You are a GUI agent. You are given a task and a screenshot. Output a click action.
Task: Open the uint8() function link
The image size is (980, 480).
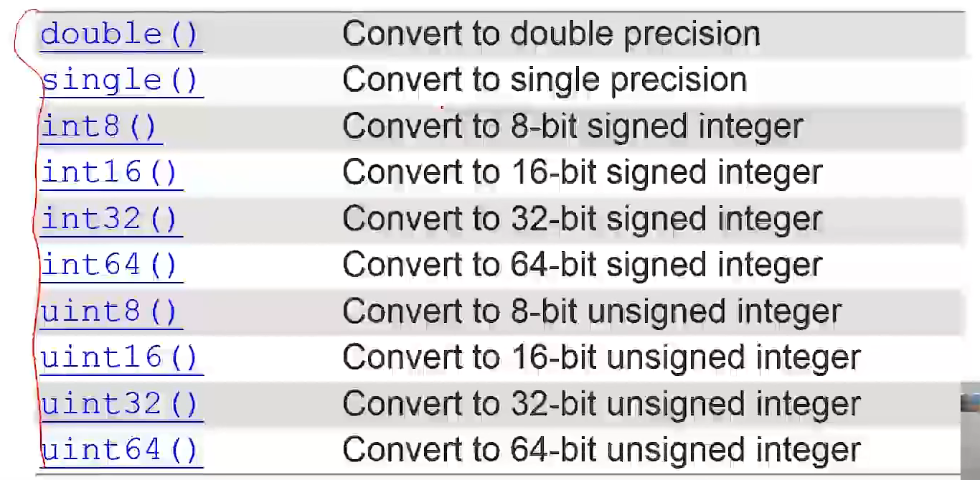pos(110,311)
